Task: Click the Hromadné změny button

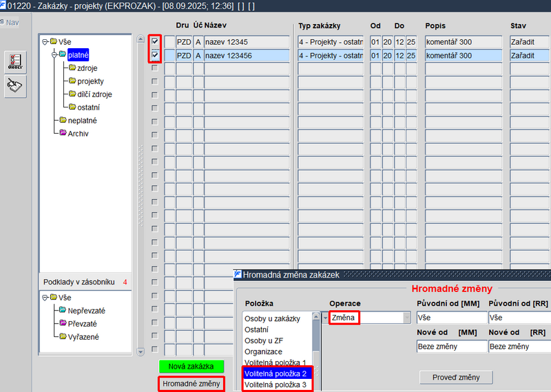Action: tap(191, 384)
